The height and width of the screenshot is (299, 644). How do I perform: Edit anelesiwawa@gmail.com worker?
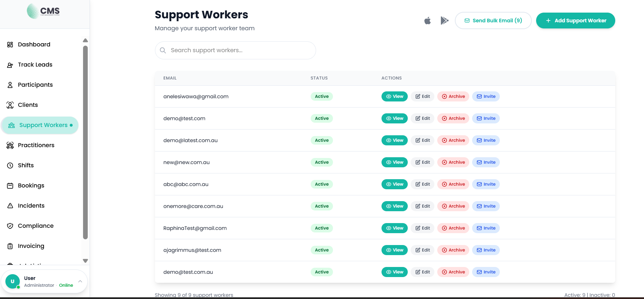423,96
